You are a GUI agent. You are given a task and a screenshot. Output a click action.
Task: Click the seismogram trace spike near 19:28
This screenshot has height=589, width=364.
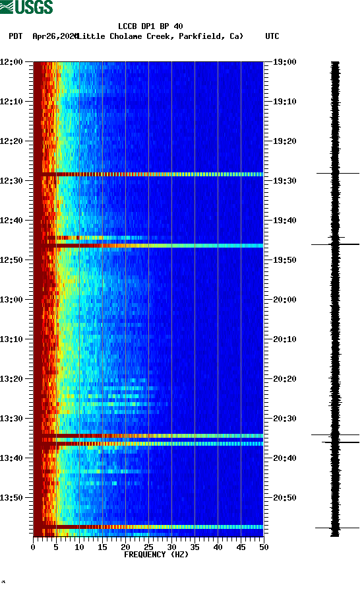click(x=338, y=173)
